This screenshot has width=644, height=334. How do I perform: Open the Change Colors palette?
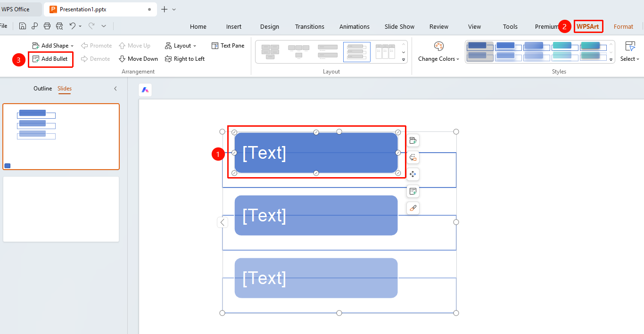(x=439, y=51)
